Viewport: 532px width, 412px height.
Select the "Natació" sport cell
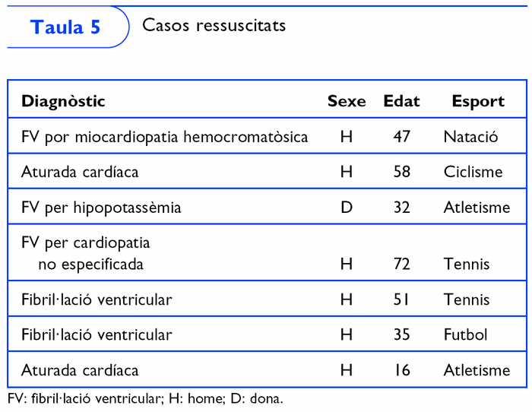(x=470, y=137)
